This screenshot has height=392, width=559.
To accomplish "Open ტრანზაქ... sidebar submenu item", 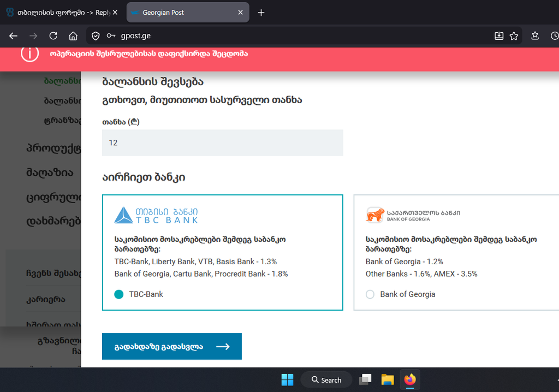I will (63, 120).
